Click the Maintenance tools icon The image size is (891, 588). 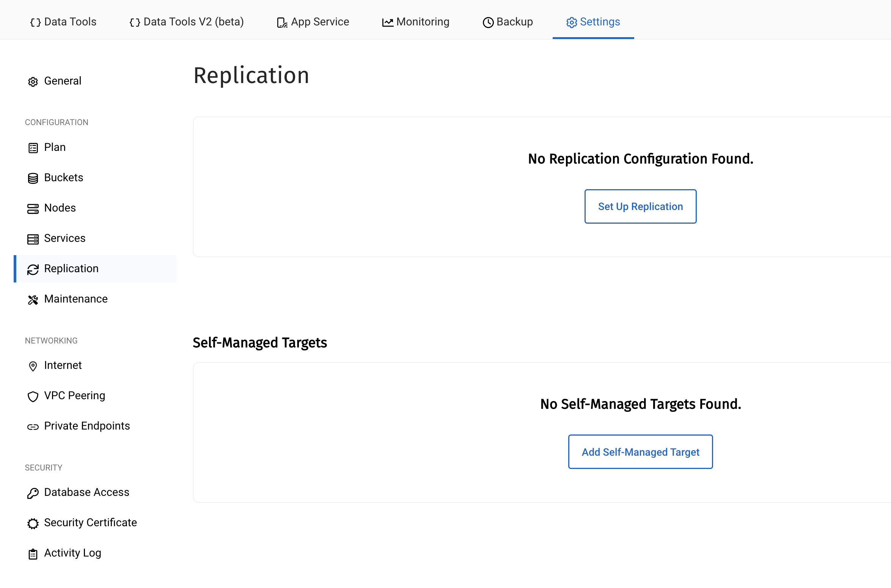33,299
